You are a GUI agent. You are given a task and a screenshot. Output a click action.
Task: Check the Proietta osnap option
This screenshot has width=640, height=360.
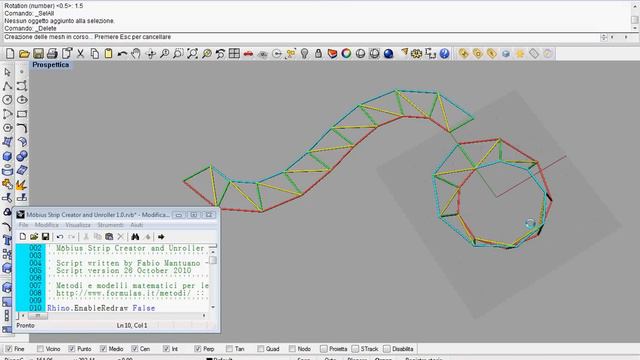click(324, 349)
